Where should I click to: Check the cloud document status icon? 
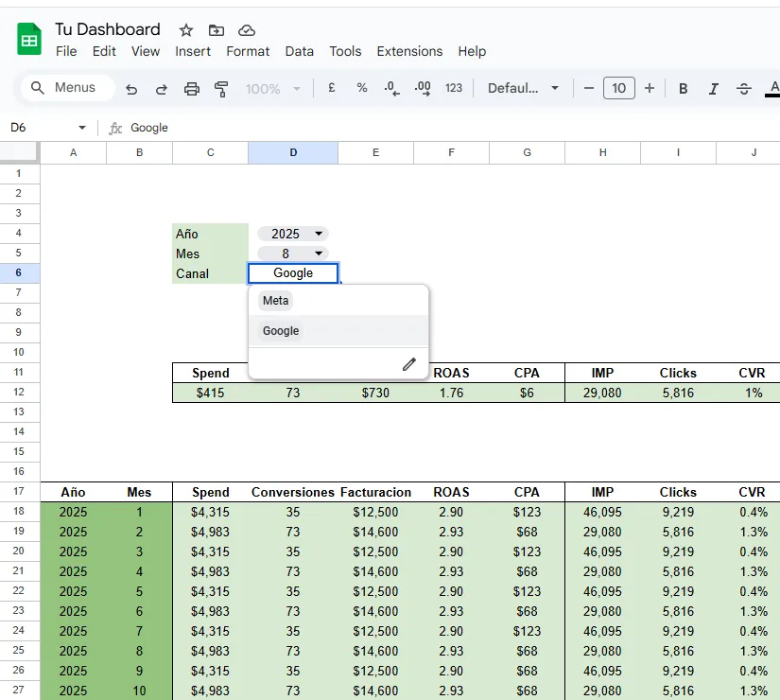(x=247, y=30)
